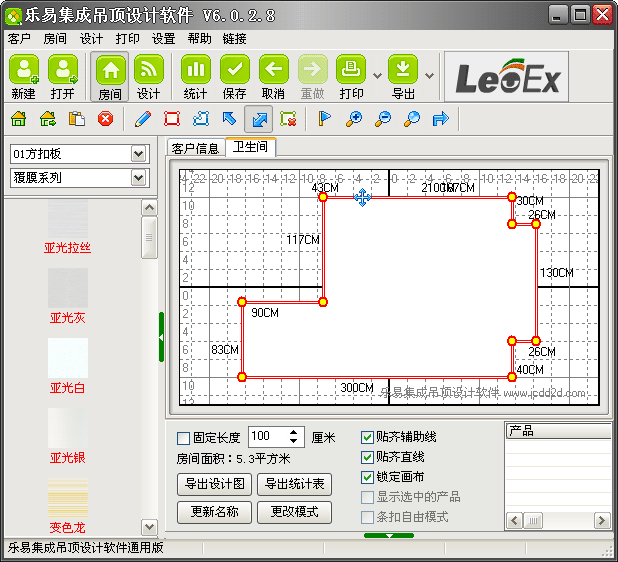618x562 pixels.
Task: Open the dropdown arrow beside 导出
Action: click(429, 75)
